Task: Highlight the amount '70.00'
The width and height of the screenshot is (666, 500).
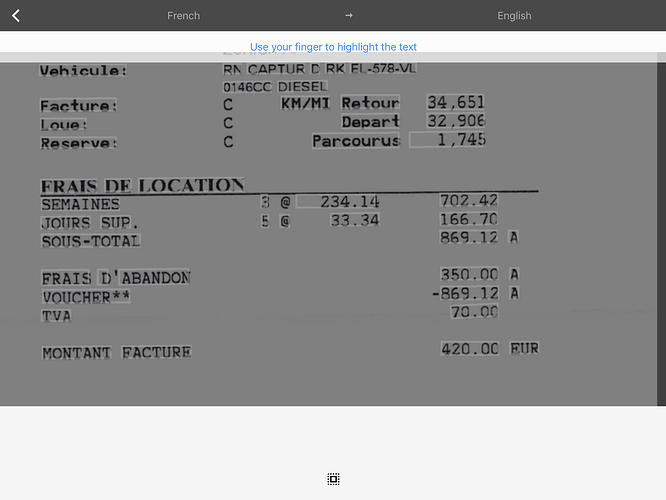Action: coord(474,312)
